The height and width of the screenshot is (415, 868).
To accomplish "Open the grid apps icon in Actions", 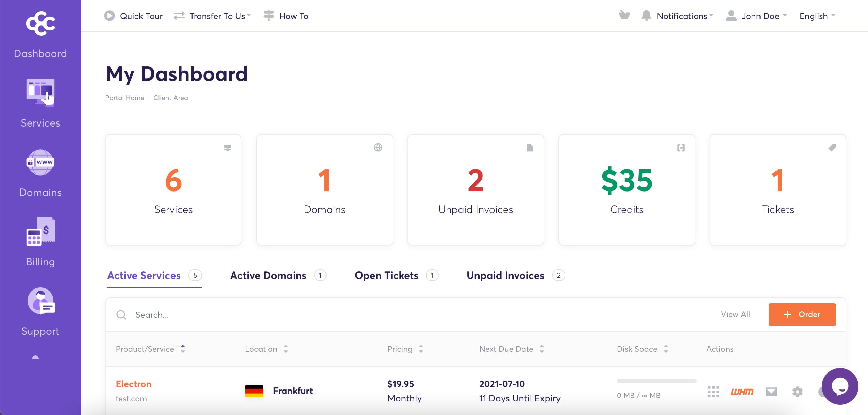I will click(x=713, y=392).
